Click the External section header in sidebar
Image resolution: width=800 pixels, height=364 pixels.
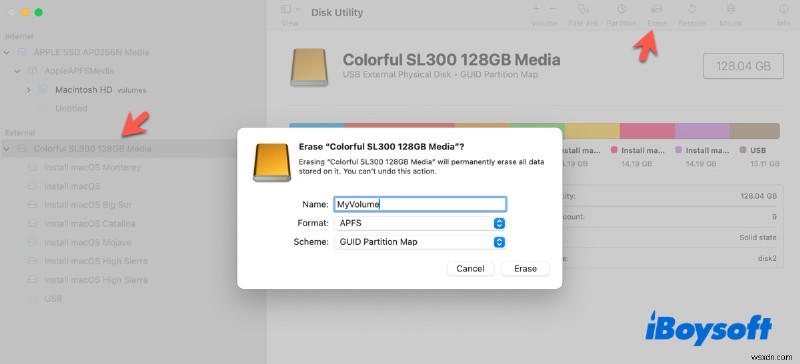[x=20, y=132]
